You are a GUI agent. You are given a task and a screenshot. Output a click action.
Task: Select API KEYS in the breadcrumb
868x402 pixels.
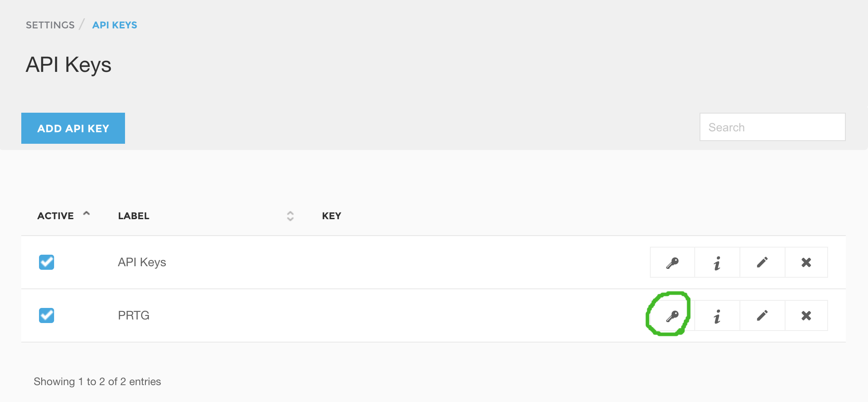click(114, 25)
